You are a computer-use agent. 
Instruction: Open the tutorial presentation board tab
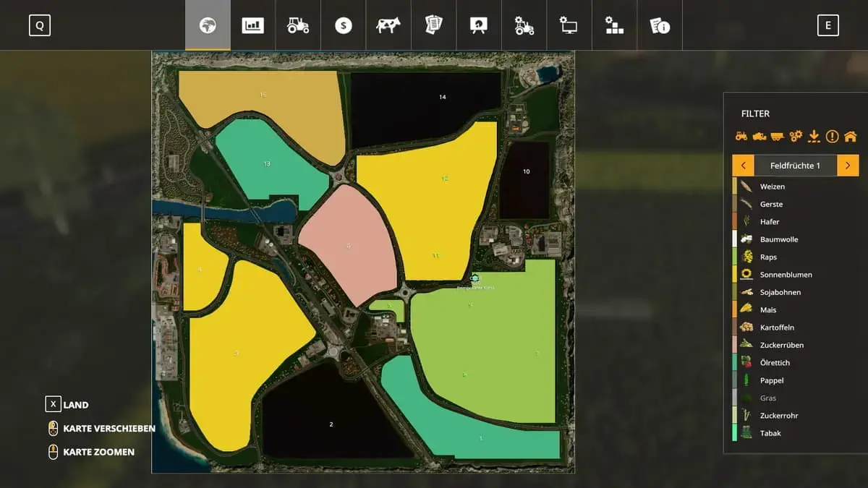478,25
